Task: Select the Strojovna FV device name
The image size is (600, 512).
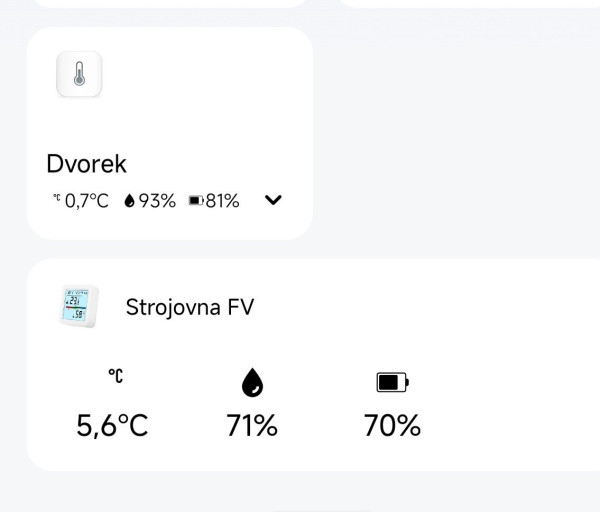Action: point(190,307)
